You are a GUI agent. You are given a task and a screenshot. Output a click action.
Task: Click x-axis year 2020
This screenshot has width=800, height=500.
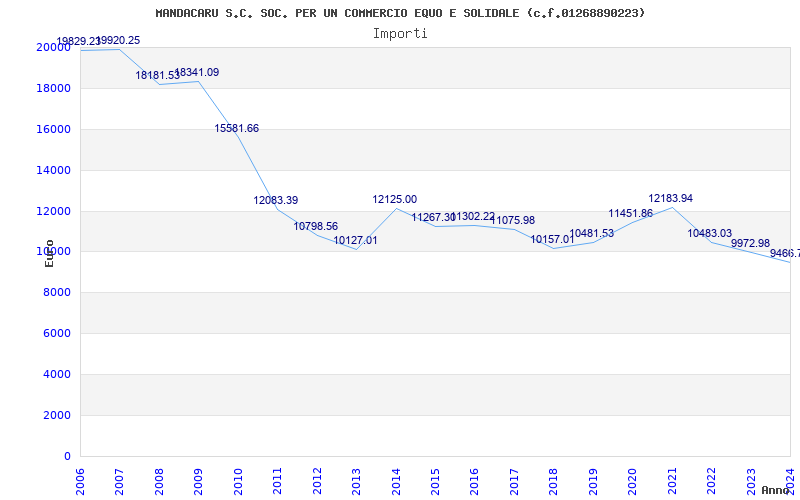point(633,481)
